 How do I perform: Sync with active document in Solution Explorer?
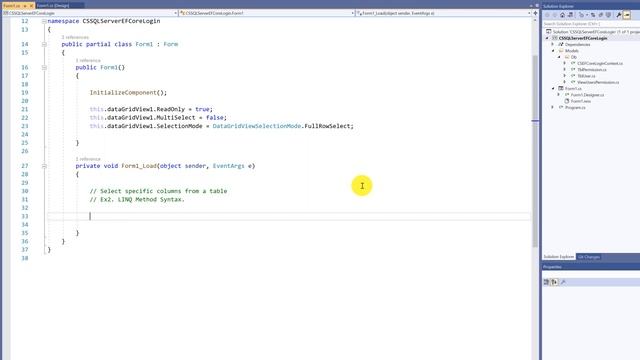593,15
